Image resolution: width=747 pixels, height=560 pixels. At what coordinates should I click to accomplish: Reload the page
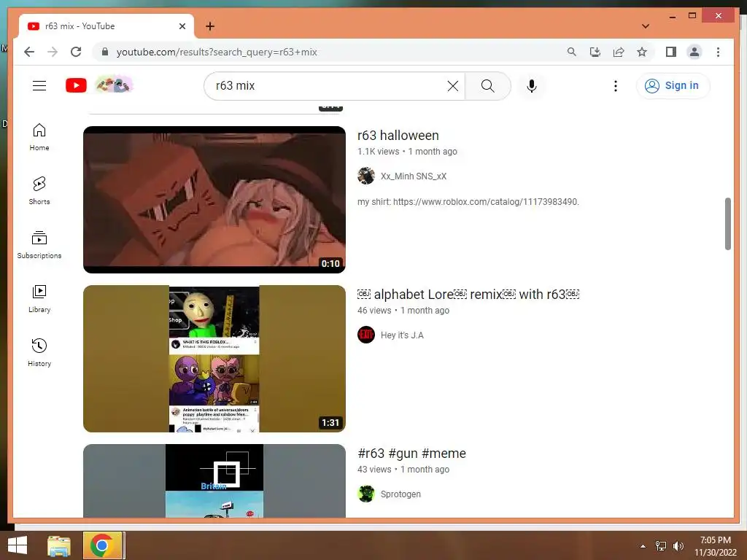point(76,52)
